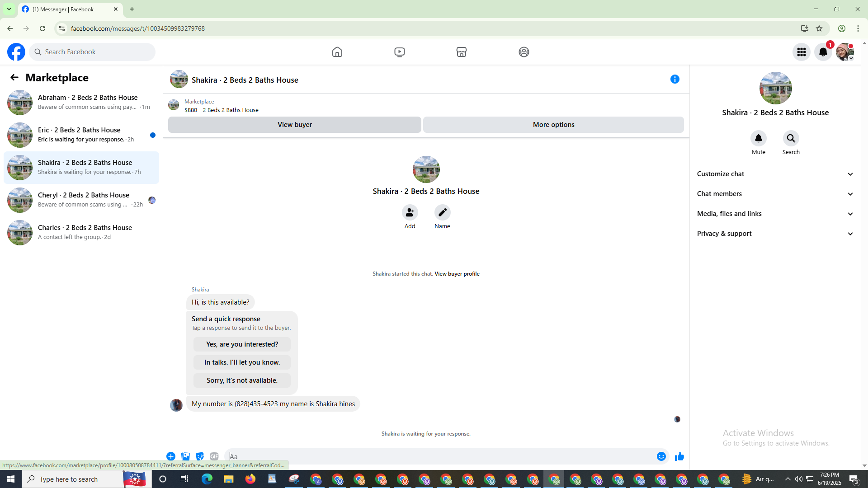868x488 pixels.
Task: Open Microsoft Edge from the taskbar
Action: 207,479
